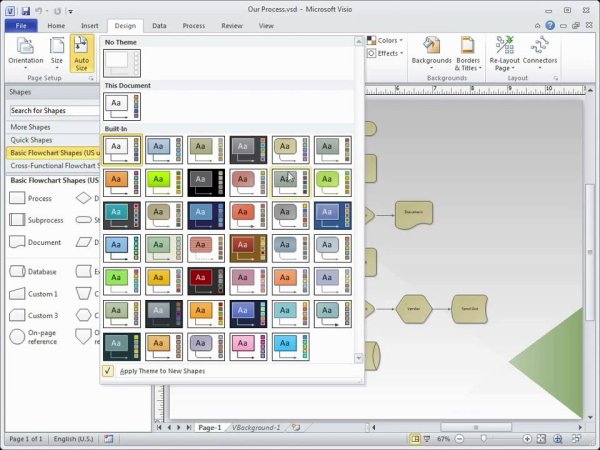The width and height of the screenshot is (600, 450).
Task: Minimize the ribbon with the caret icon
Action: pyautogui.click(x=538, y=26)
